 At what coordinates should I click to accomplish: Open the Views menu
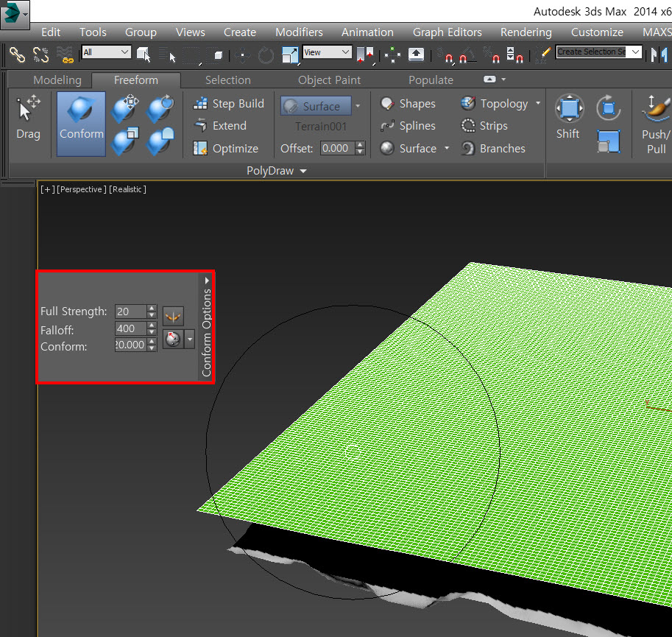191,32
